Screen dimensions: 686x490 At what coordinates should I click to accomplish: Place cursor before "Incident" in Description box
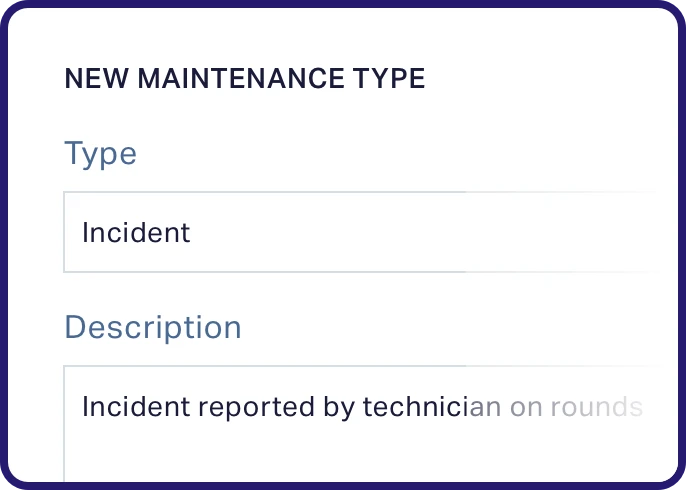(82, 407)
